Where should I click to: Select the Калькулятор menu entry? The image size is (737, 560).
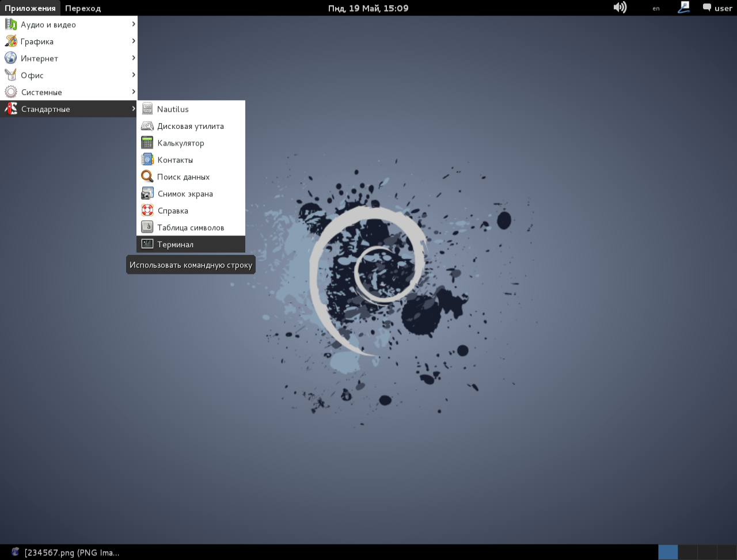pos(191,143)
